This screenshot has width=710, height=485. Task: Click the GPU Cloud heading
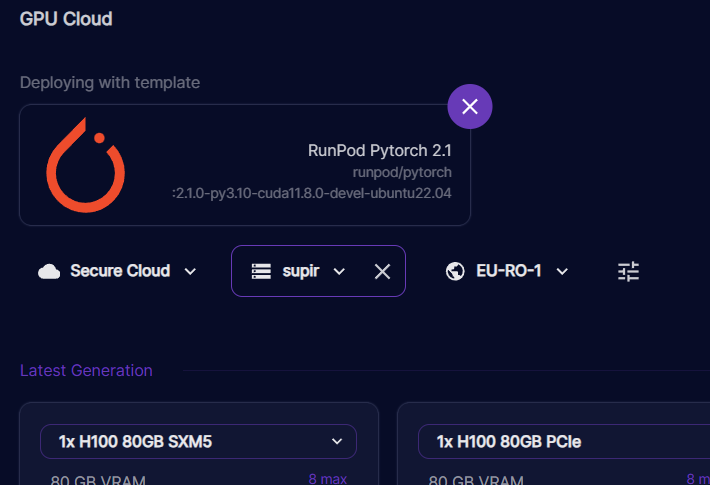[66, 19]
